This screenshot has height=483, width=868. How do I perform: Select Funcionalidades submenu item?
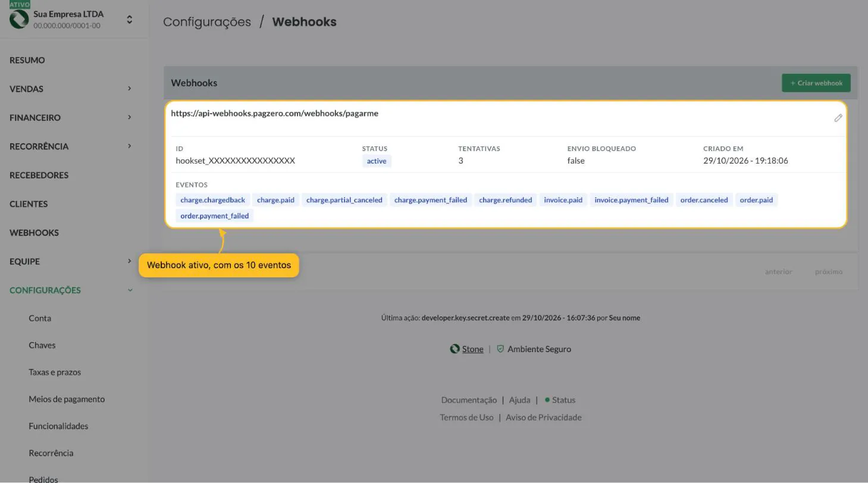[x=58, y=426]
